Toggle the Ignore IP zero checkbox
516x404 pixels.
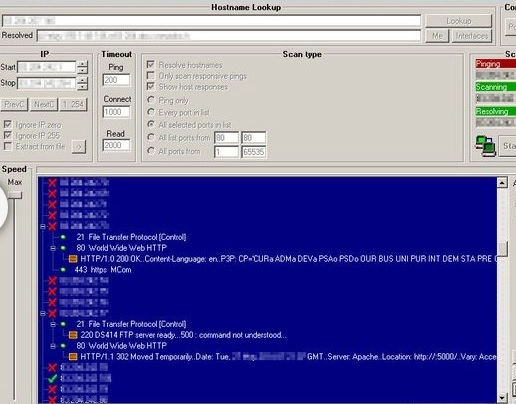coord(7,124)
